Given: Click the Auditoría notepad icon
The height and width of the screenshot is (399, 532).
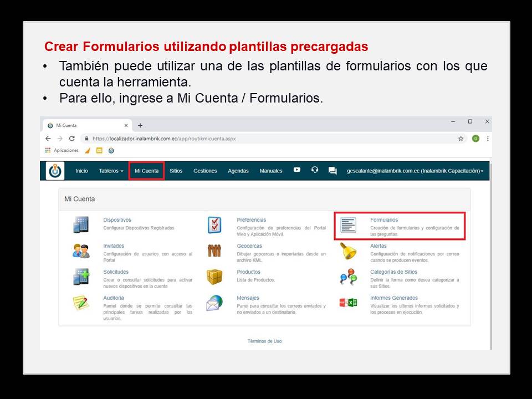Looking at the screenshot, I should point(81,303).
